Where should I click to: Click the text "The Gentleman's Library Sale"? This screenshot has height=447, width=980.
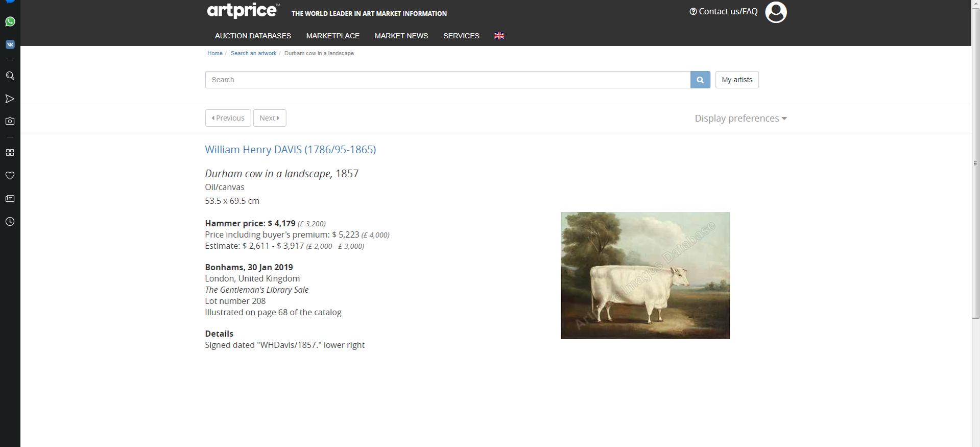click(256, 290)
